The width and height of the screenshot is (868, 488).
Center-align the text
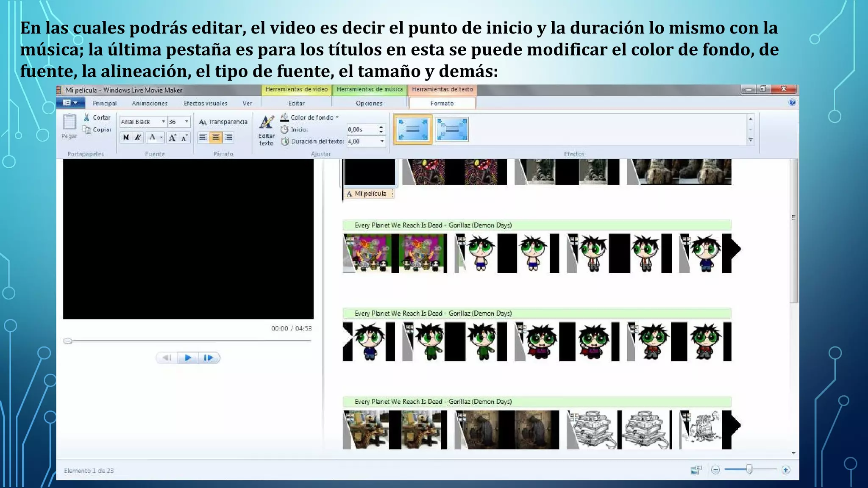coord(216,137)
